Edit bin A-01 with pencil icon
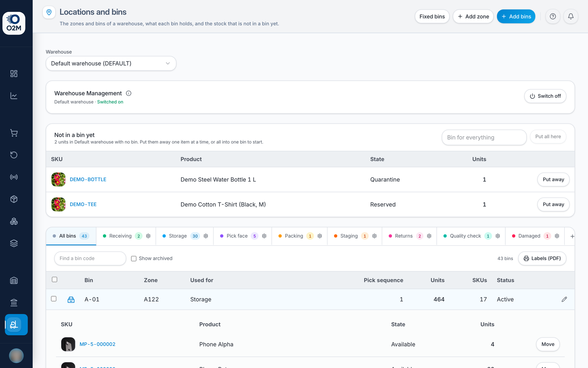 point(564,299)
